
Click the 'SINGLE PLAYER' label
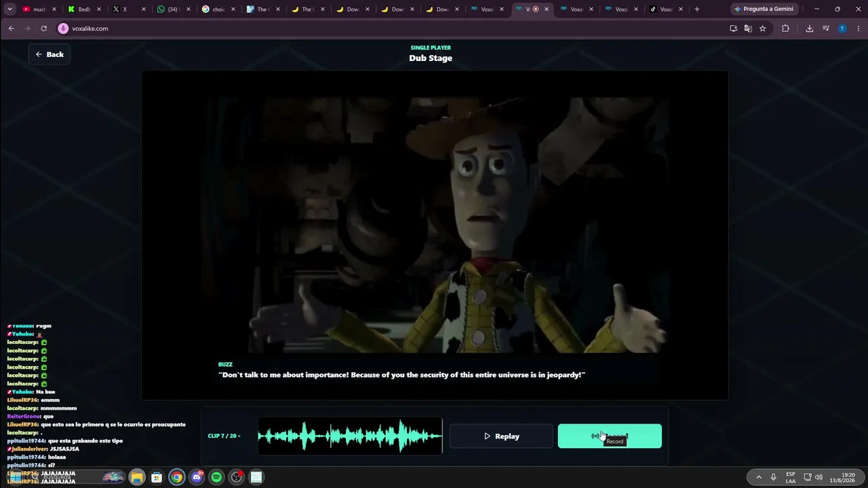click(x=431, y=47)
